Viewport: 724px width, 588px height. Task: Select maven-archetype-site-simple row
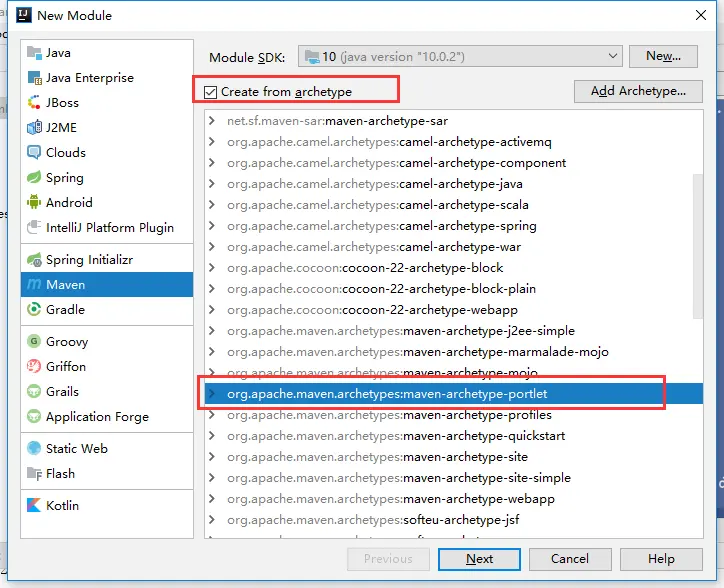point(453,478)
